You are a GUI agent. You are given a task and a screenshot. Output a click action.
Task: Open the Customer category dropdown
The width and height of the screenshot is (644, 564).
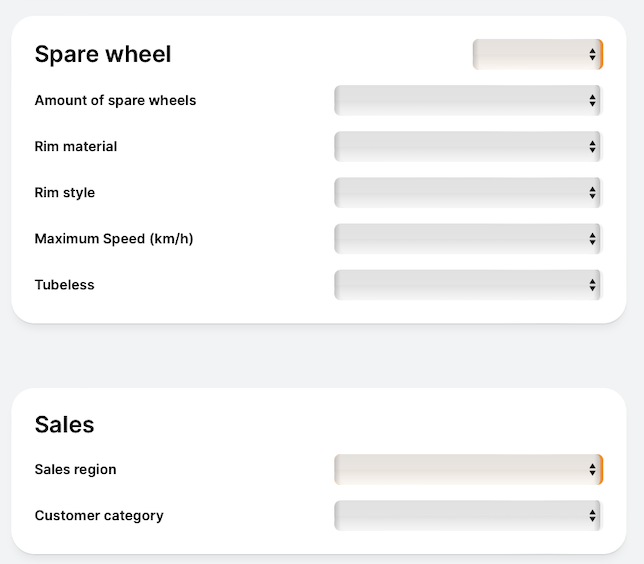[x=468, y=516]
